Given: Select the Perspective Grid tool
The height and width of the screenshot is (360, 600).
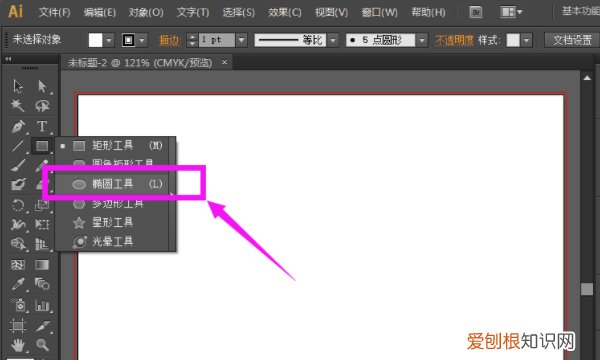Looking at the screenshot, I should (x=42, y=244).
